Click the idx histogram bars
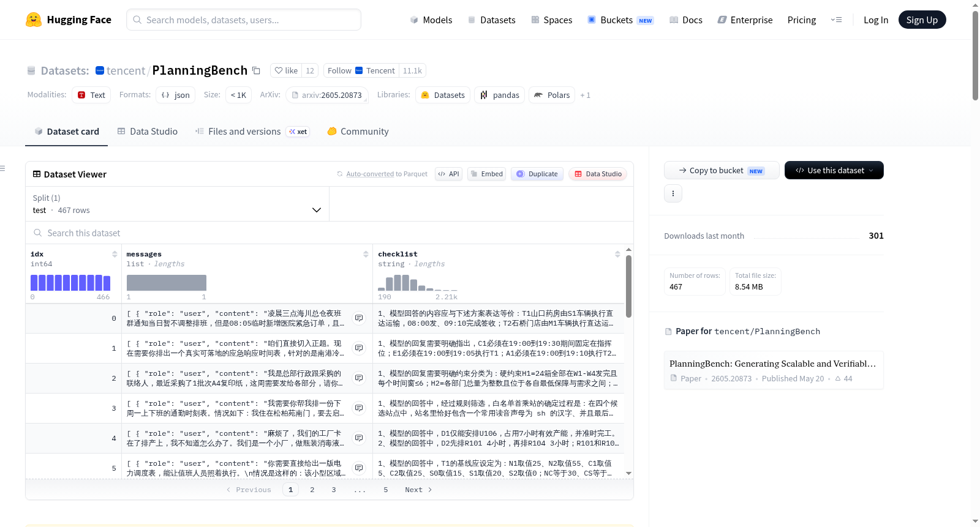This screenshot has height=527, width=980. click(x=70, y=283)
